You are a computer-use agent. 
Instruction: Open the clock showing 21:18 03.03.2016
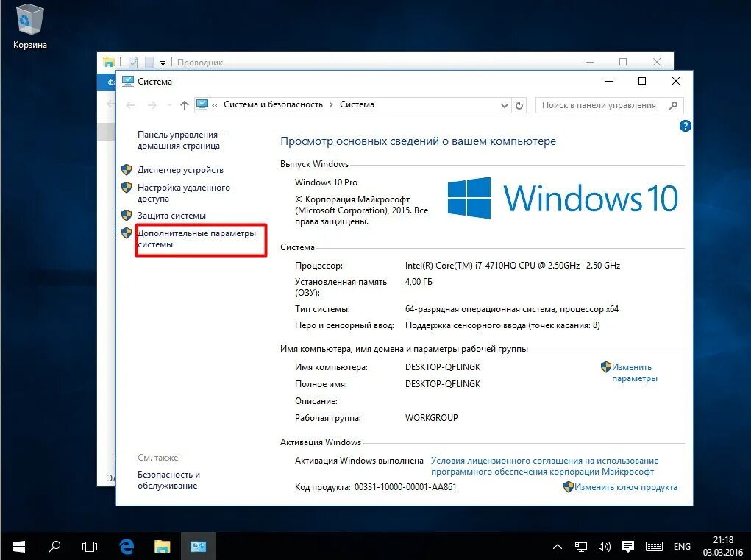coord(723,547)
